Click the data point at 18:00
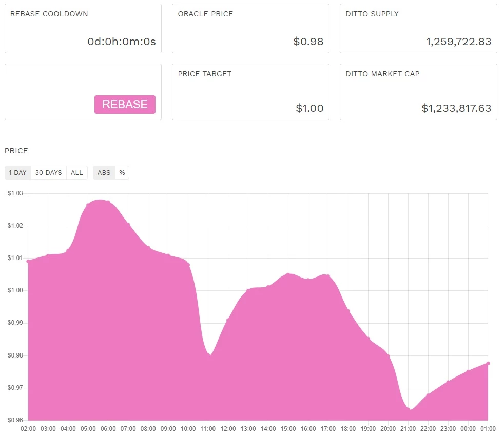The width and height of the screenshot is (504, 436). pyautogui.click(x=348, y=311)
